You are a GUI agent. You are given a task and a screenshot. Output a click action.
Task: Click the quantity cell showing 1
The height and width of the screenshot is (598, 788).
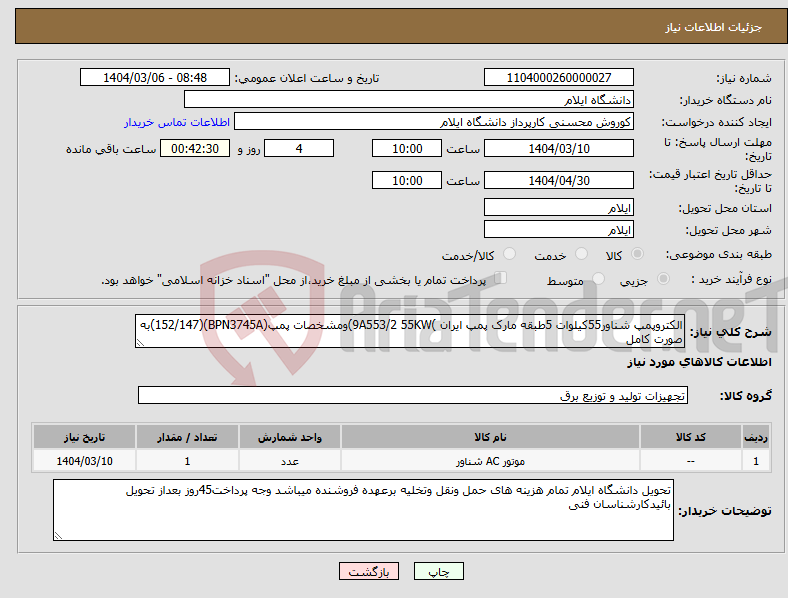click(187, 461)
